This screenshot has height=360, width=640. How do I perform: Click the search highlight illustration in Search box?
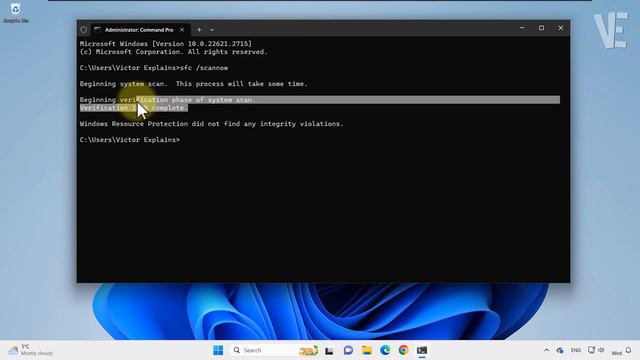[309, 350]
